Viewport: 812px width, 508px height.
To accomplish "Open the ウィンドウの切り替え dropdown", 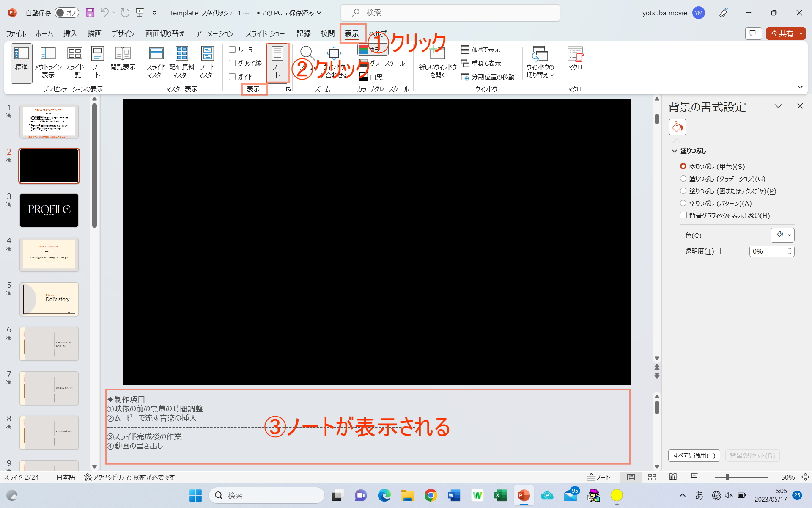I will [x=540, y=63].
